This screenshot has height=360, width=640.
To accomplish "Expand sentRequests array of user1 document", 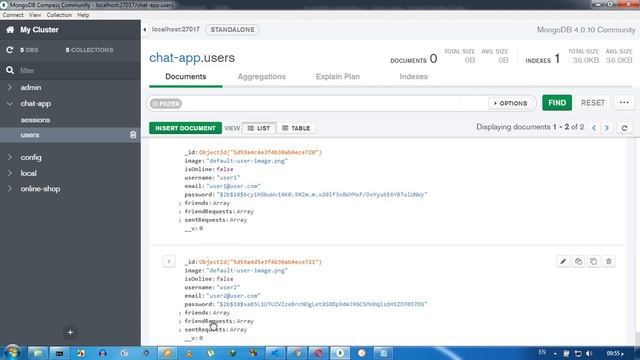I will (180, 220).
